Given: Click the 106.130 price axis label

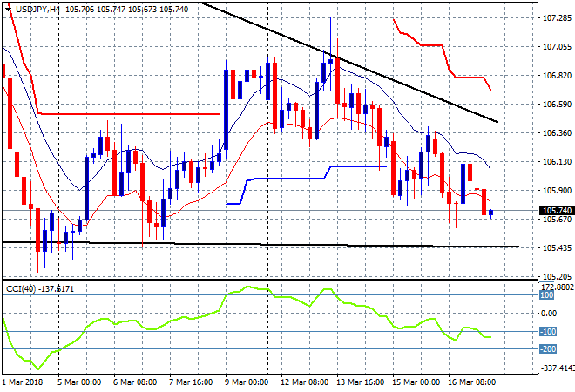Looking at the screenshot, I should coord(557,162).
